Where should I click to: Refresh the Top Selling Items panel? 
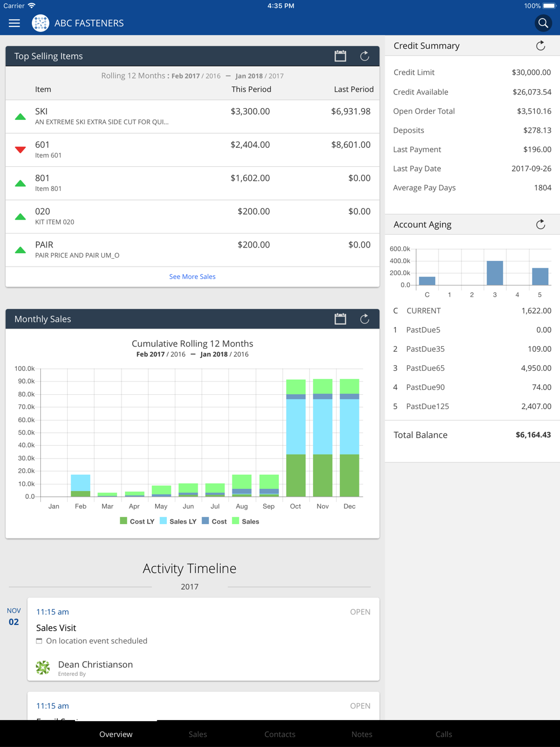click(365, 56)
